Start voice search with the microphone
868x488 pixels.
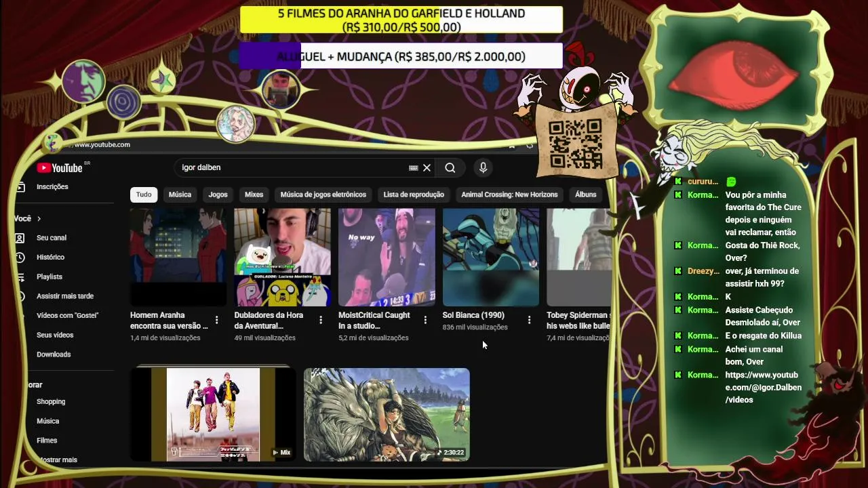483,167
